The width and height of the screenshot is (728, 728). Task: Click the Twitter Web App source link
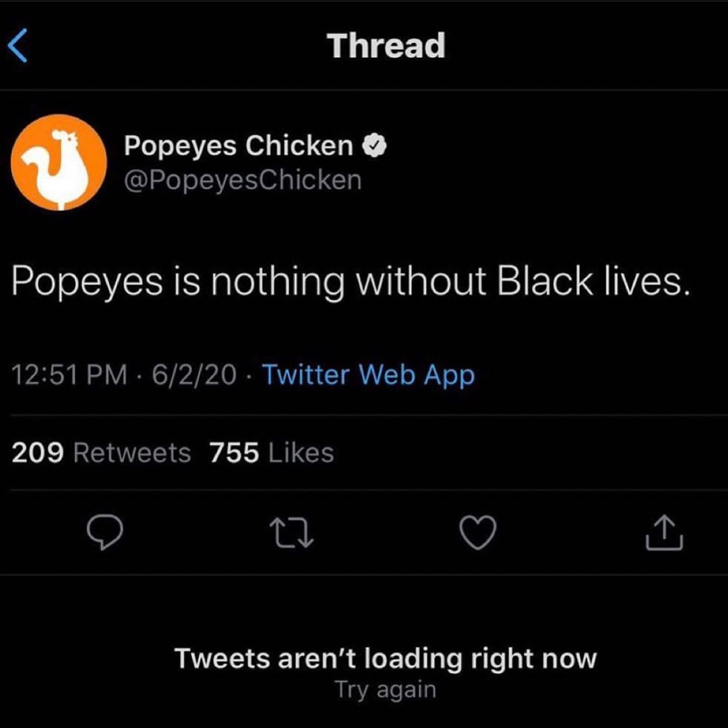(x=368, y=375)
